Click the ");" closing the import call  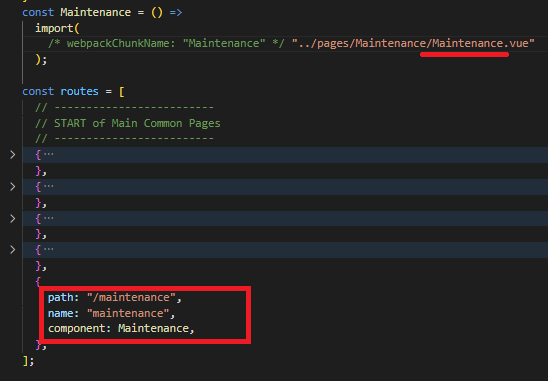41,60
